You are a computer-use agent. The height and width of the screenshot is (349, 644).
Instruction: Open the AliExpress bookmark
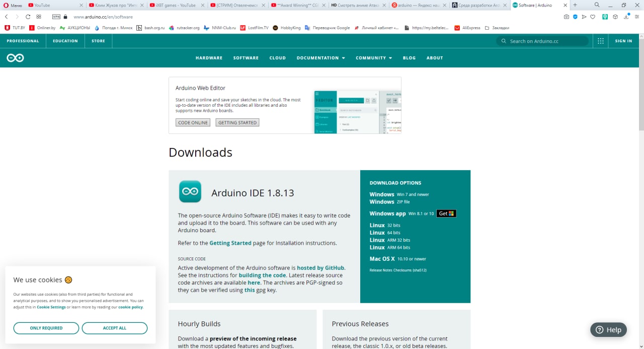point(467,28)
